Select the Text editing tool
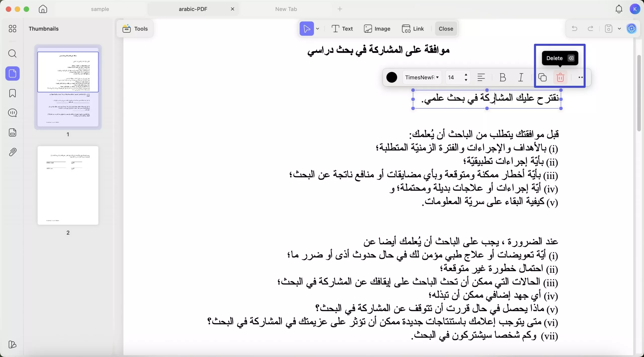 [342, 28]
